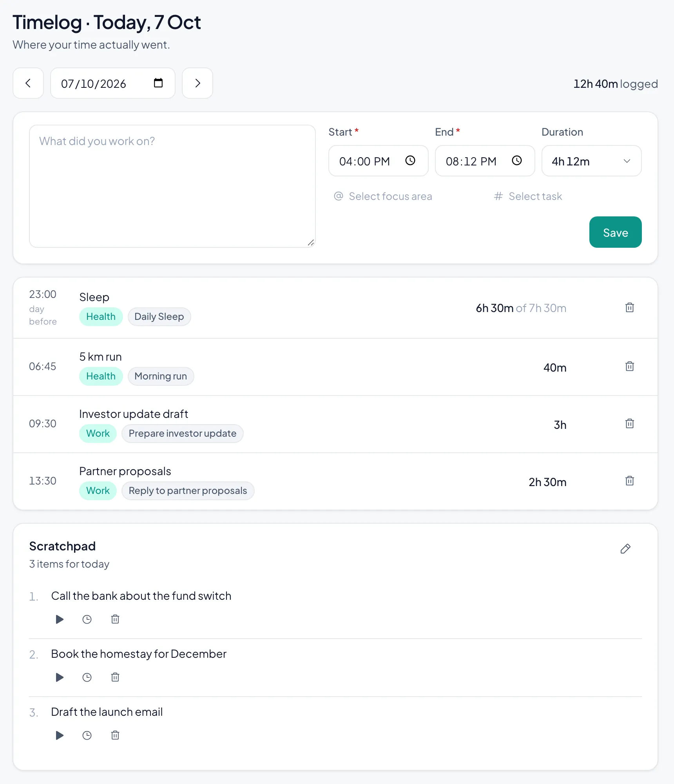Click the Work tag on Investor update draft
Viewport: 674px width, 784px height.
click(98, 434)
